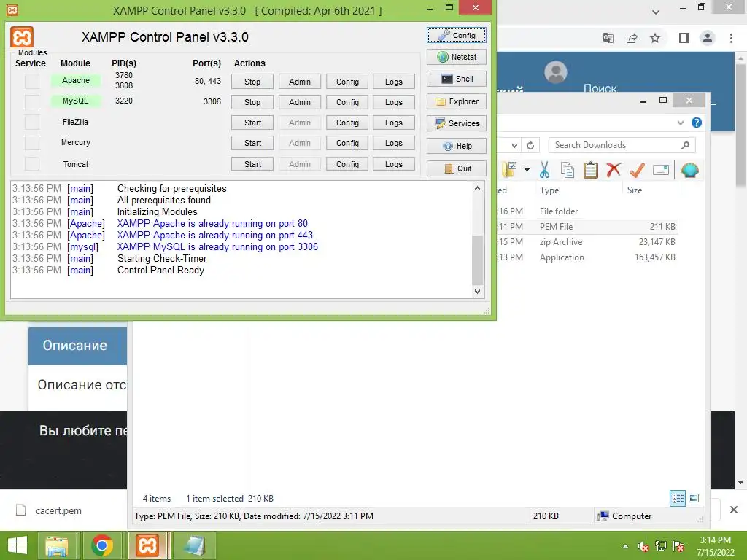Click Search Downloads field
The height and width of the screenshot is (560, 747).
pos(622,145)
